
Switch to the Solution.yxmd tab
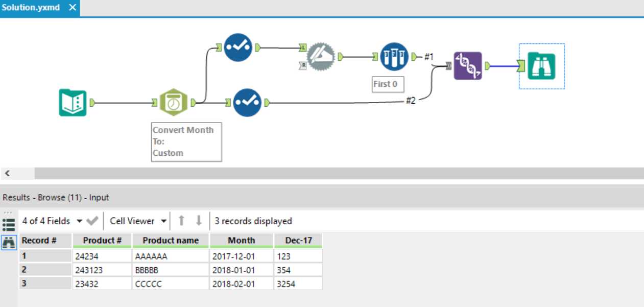(x=31, y=8)
